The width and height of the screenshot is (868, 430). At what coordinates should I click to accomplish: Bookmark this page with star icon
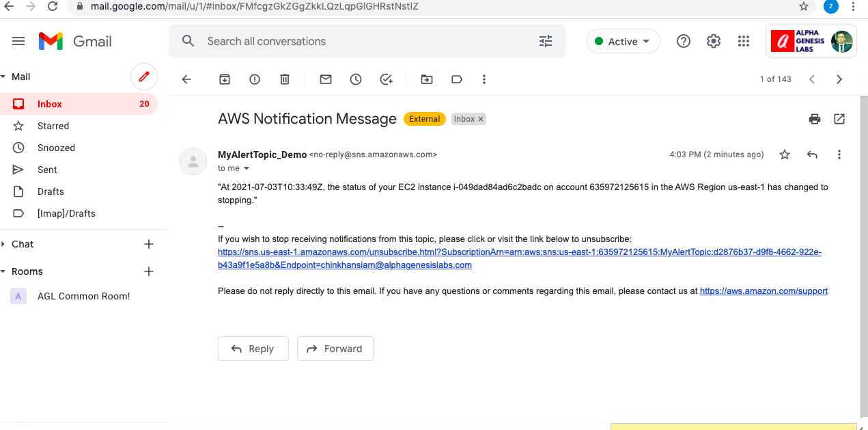click(804, 6)
